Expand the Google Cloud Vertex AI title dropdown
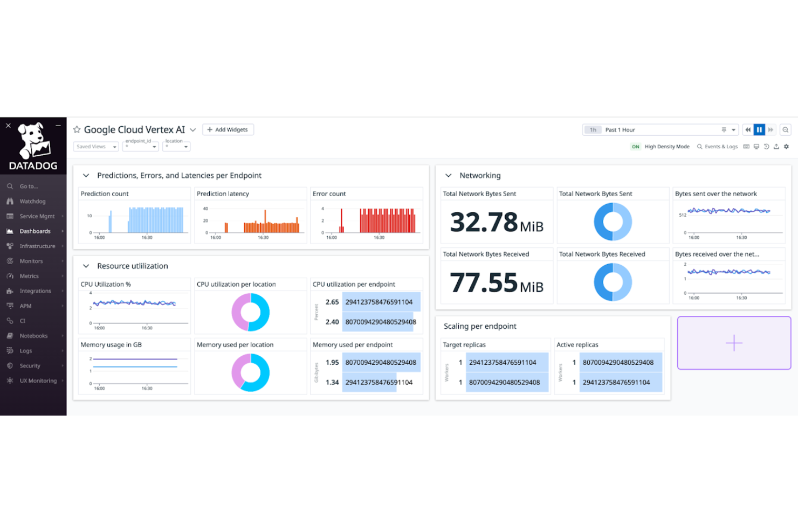798x532 pixels. coord(192,129)
